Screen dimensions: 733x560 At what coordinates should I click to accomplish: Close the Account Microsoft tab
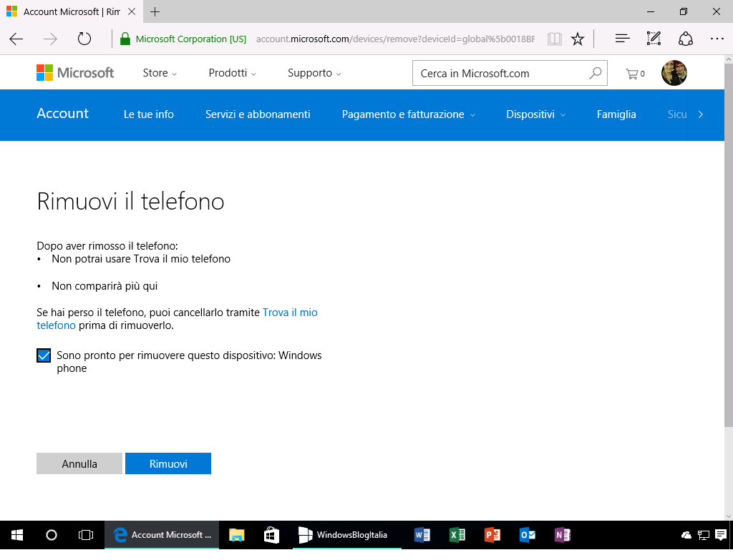(132, 11)
